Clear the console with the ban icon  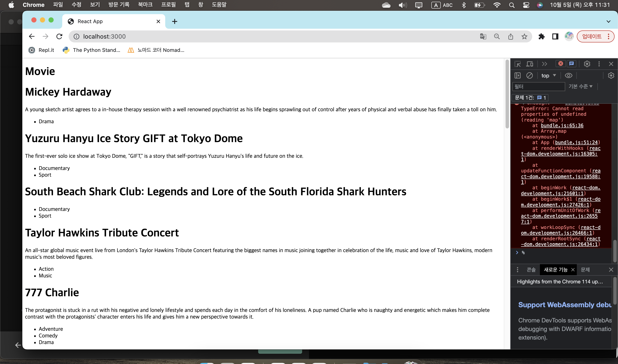pos(529,75)
